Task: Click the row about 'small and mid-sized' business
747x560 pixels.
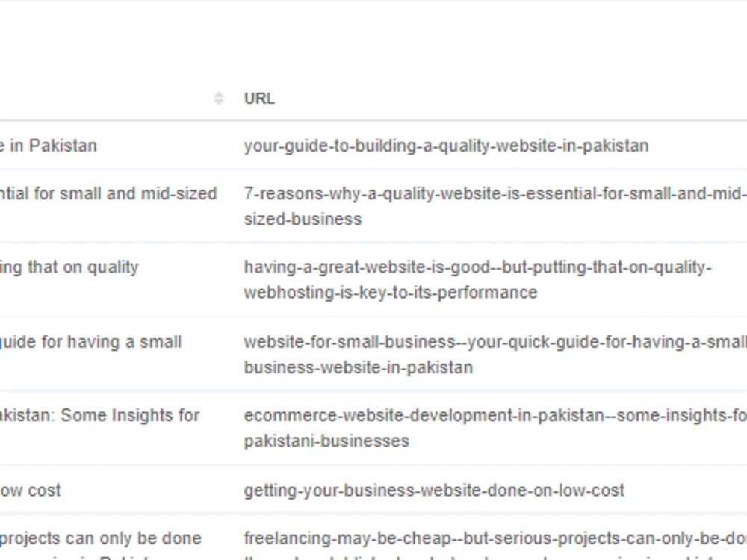Action: click(x=108, y=193)
